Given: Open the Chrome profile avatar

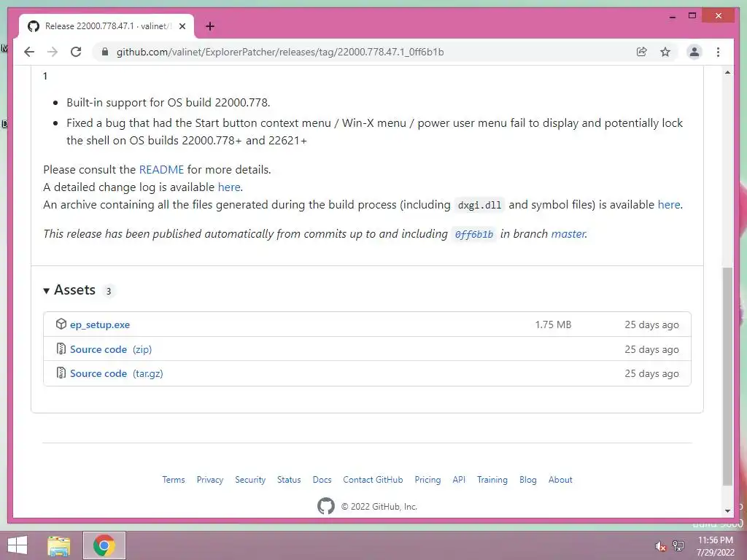Looking at the screenshot, I should click(x=694, y=52).
